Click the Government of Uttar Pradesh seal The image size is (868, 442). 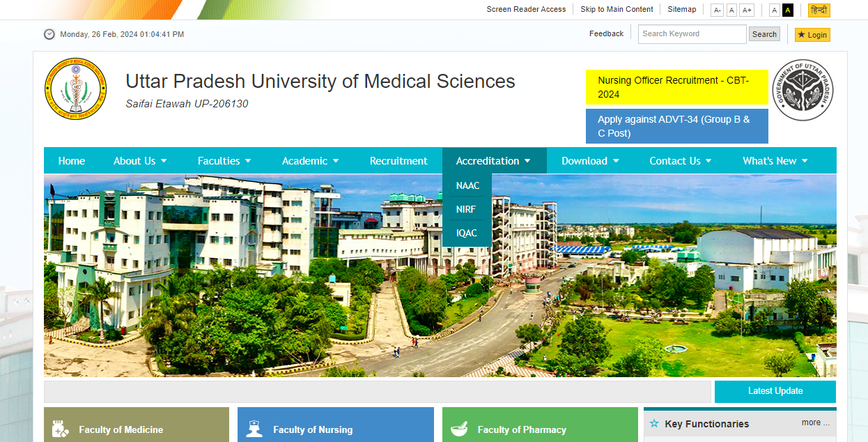click(803, 90)
